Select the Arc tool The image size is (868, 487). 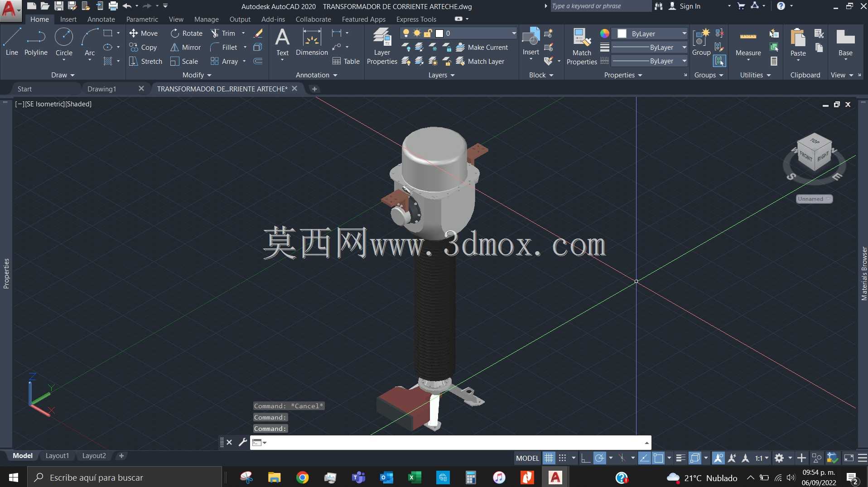[x=90, y=42]
